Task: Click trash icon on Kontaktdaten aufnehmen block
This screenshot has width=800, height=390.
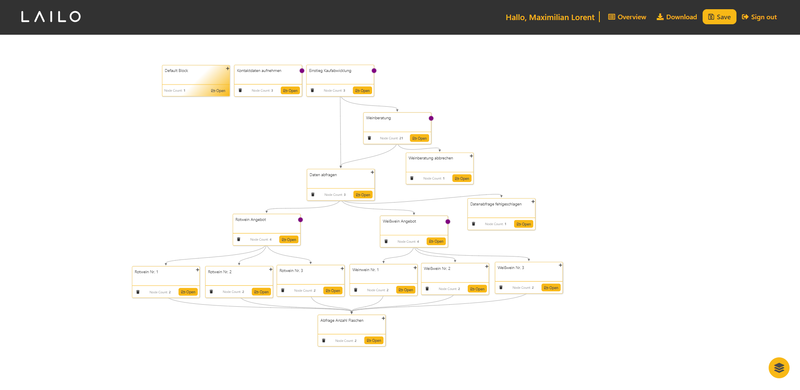Action: [240, 90]
